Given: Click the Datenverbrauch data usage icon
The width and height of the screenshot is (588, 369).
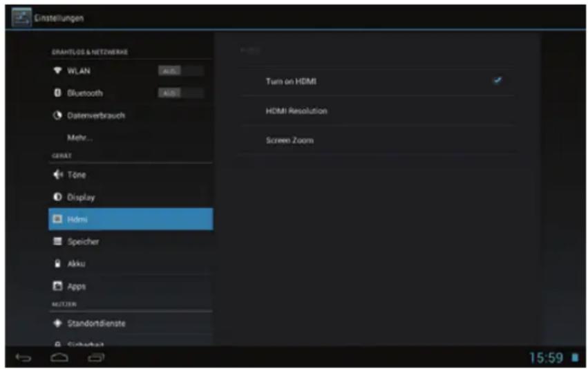Looking at the screenshot, I should pyautogui.click(x=57, y=115).
